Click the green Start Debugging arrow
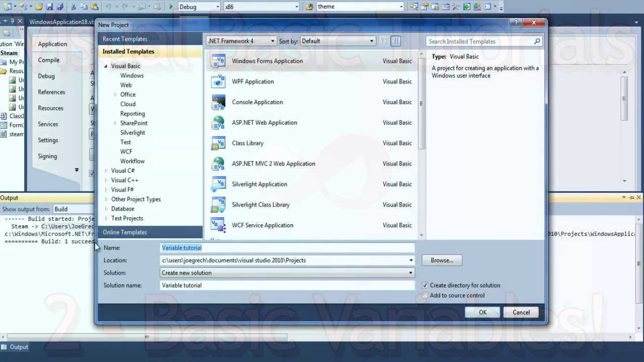The height and width of the screenshot is (362, 644). click(x=171, y=7)
